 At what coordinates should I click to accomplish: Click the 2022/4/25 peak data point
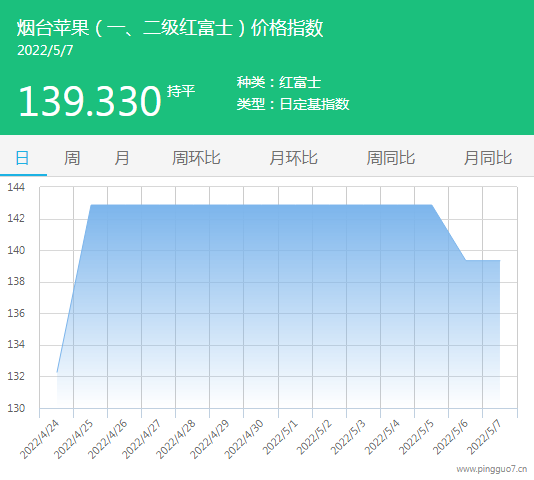[91, 205]
